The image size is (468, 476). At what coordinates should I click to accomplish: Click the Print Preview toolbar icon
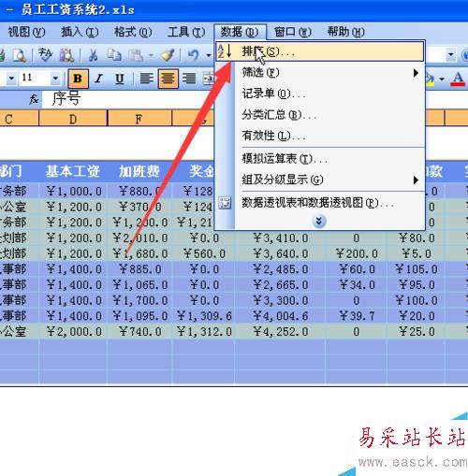(x=20, y=55)
